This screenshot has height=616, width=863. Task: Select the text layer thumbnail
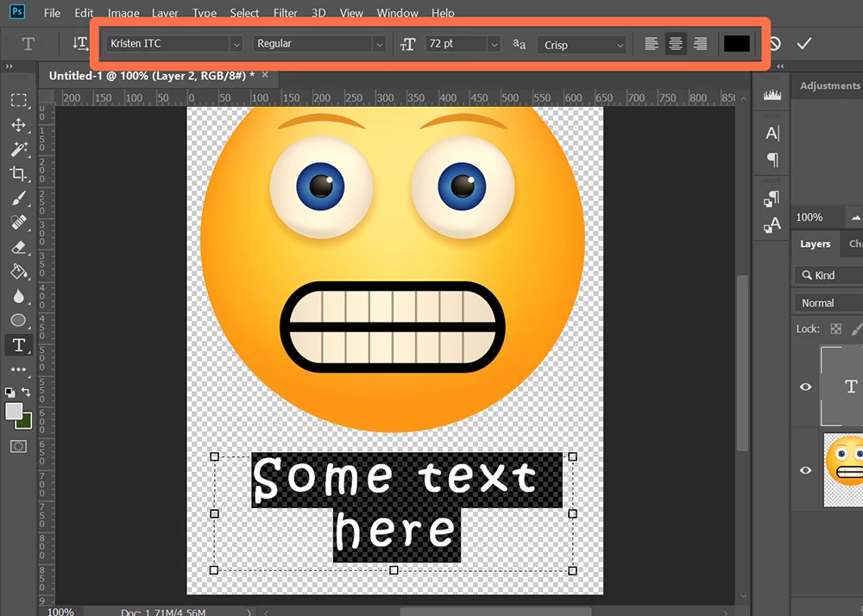click(842, 387)
